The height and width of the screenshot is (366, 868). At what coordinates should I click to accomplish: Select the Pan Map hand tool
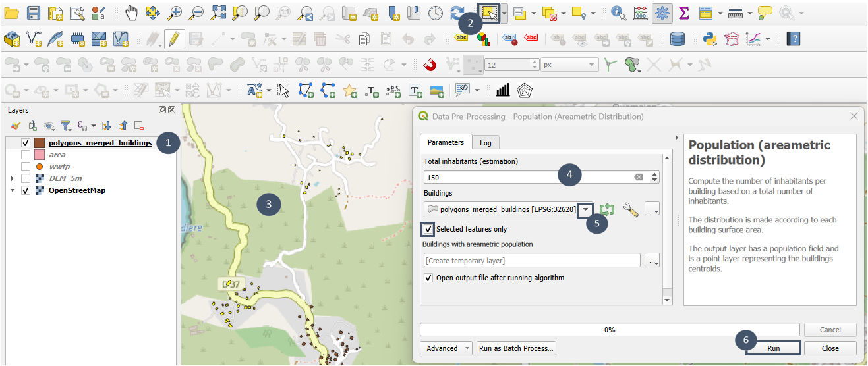point(132,13)
